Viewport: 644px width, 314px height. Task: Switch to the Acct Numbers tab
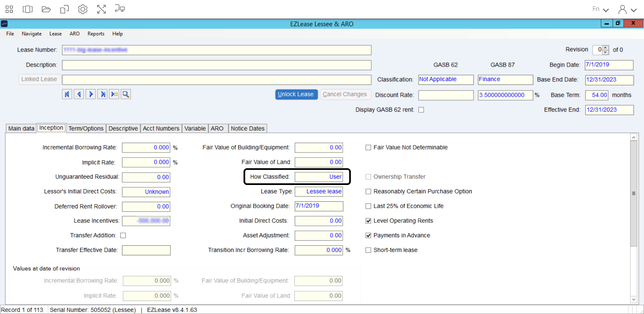[161, 128]
